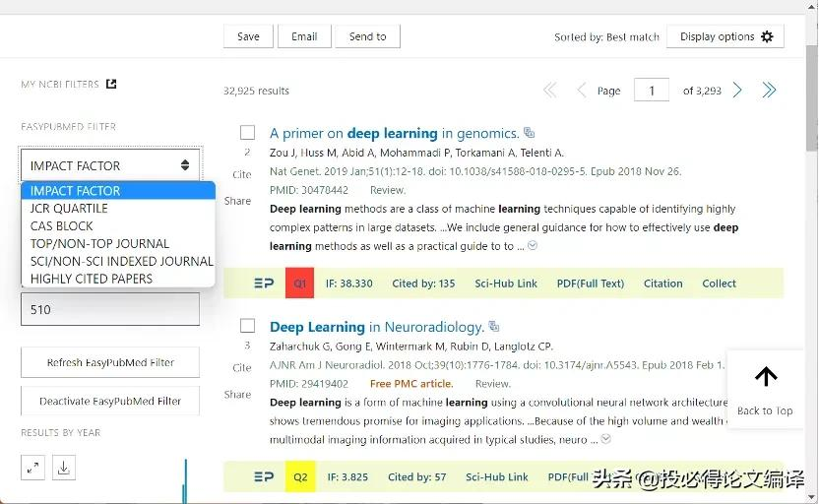Click 'Free PMC article.' label
The image size is (819, 504).
411,384
